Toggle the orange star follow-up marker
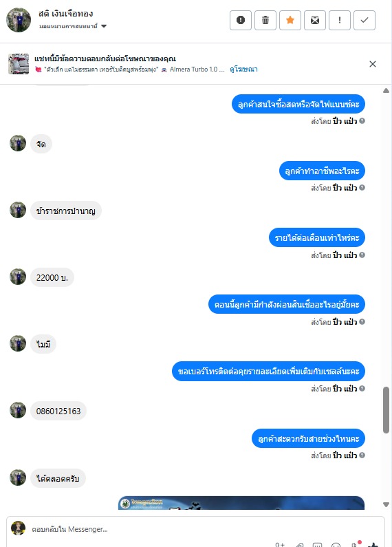Screen dimensions: 392x547 tap(290, 20)
